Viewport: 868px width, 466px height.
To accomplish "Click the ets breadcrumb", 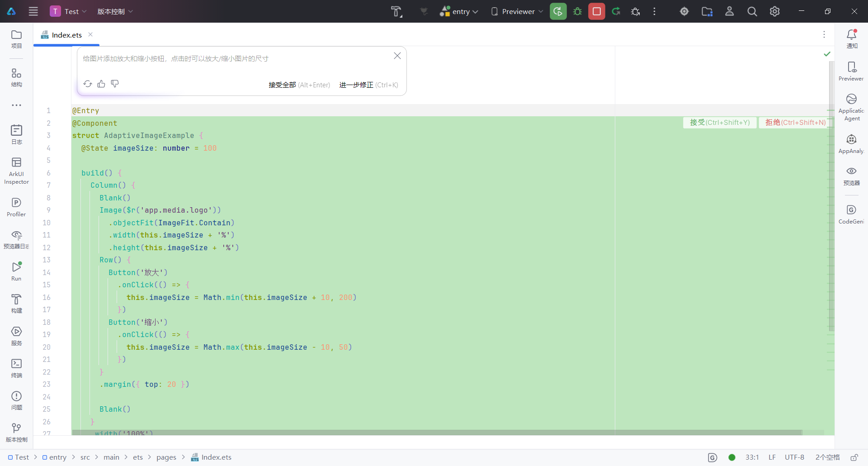I will (138, 457).
